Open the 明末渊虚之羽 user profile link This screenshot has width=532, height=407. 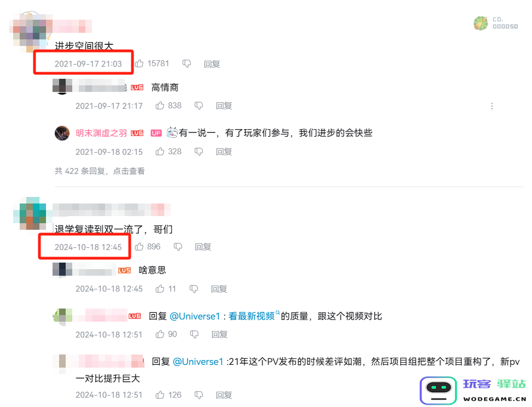[101, 133]
